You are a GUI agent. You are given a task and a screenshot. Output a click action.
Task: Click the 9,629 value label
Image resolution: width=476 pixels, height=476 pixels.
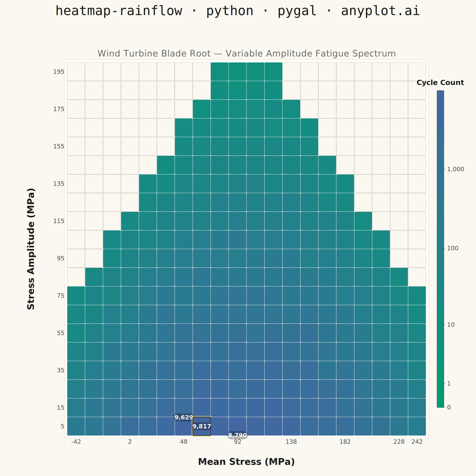tap(184, 417)
